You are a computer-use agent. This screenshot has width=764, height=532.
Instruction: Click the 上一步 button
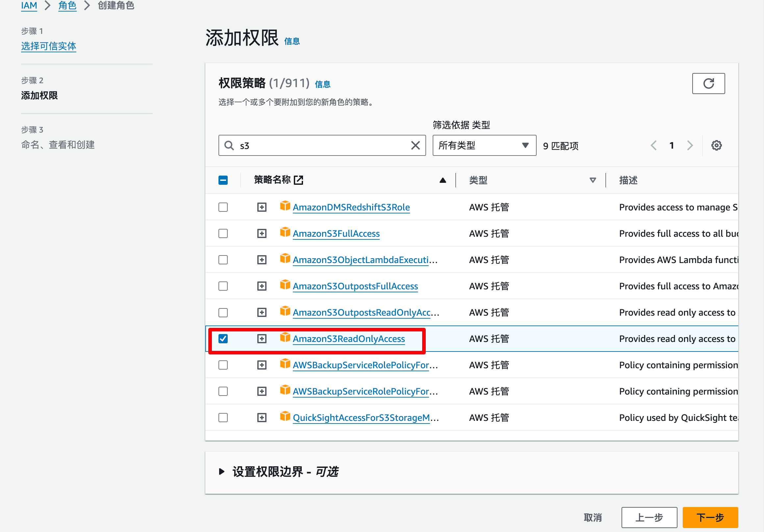point(649,518)
